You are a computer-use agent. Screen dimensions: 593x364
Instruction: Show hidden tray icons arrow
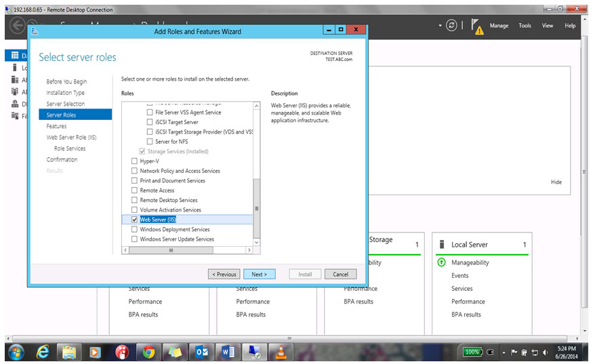click(504, 352)
